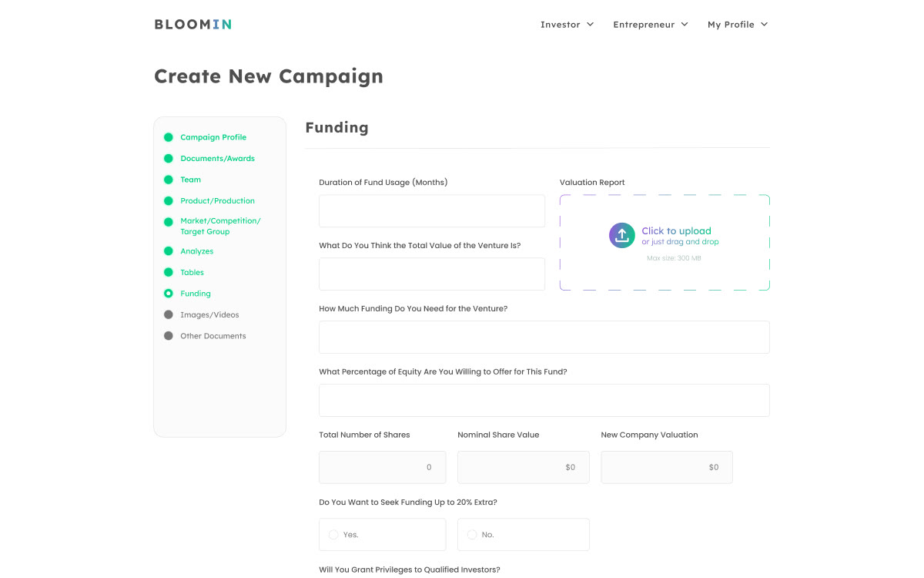Click the Product/Production step dot
The image size is (924, 578).
pyautogui.click(x=168, y=201)
